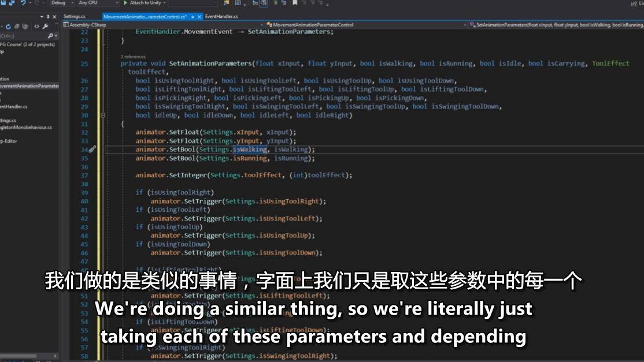644x362 pixels.
Task: Click the '2 references' CodeLens link
Action: tap(133, 57)
